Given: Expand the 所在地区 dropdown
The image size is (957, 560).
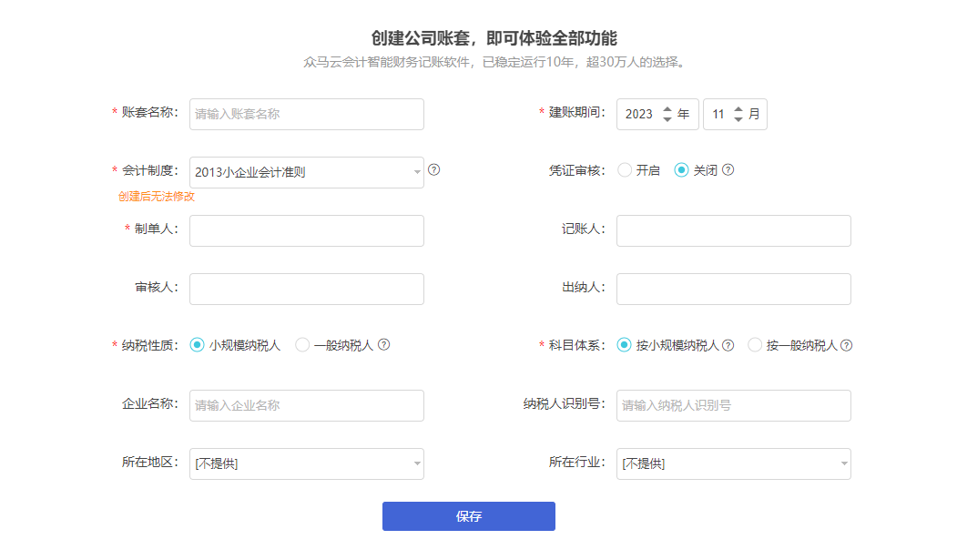Looking at the screenshot, I should click(306, 463).
